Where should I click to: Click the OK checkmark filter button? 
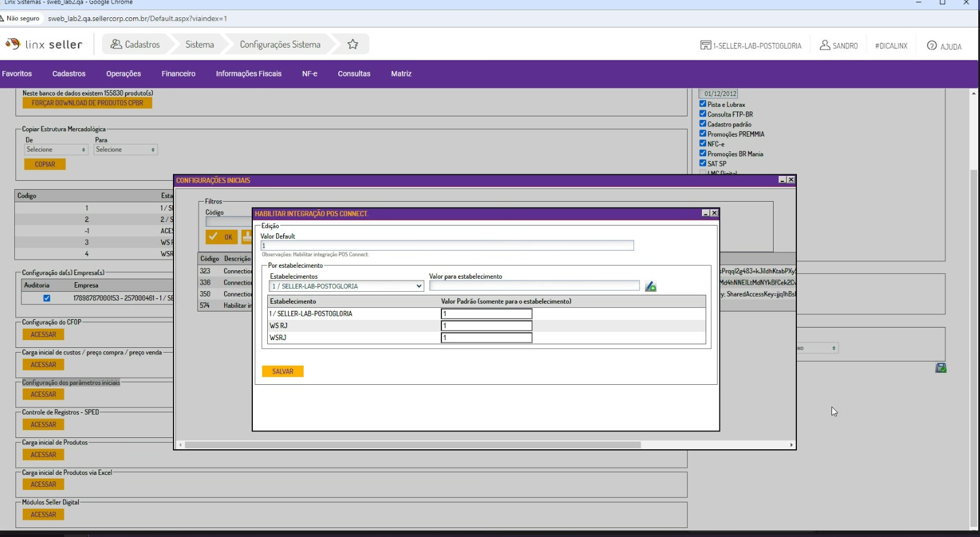coord(221,237)
